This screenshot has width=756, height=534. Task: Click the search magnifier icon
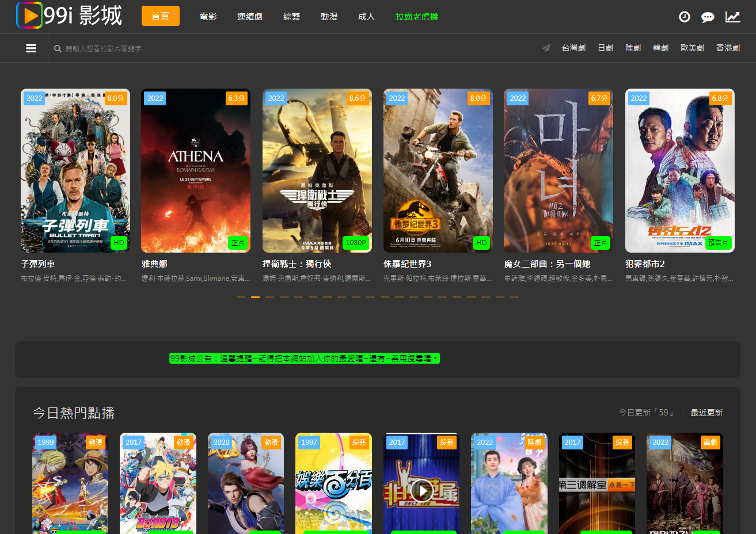[x=58, y=49]
